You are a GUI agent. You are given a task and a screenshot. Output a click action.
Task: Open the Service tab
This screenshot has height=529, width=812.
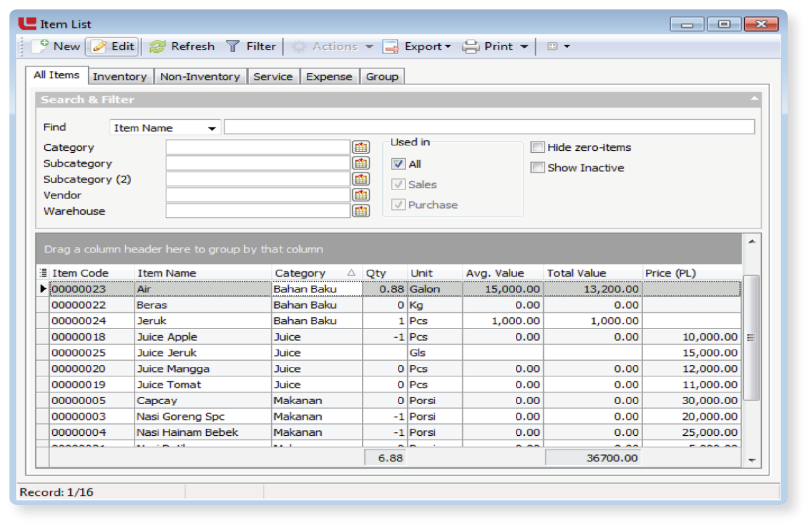[273, 76]
